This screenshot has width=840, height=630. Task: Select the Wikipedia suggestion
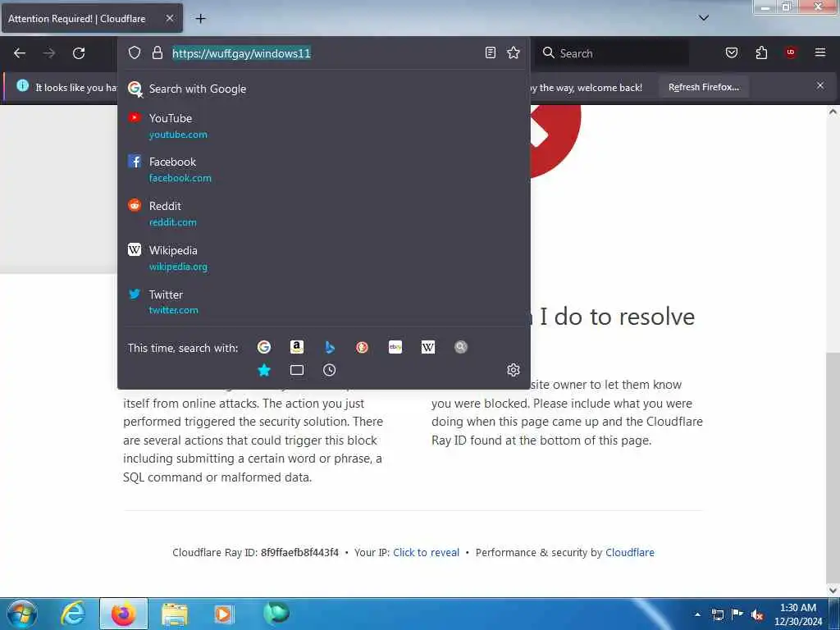click(x=323, y=258)
